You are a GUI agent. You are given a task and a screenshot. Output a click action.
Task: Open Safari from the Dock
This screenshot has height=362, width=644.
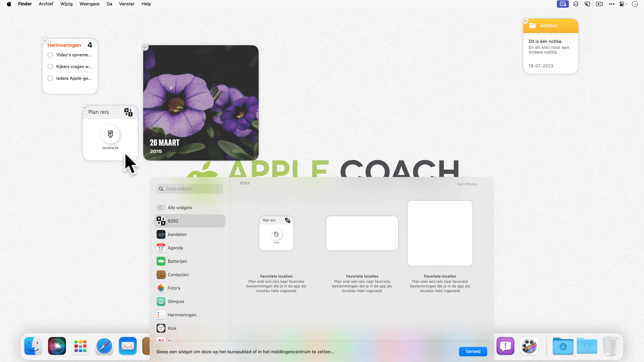click(x=104, y=346)
